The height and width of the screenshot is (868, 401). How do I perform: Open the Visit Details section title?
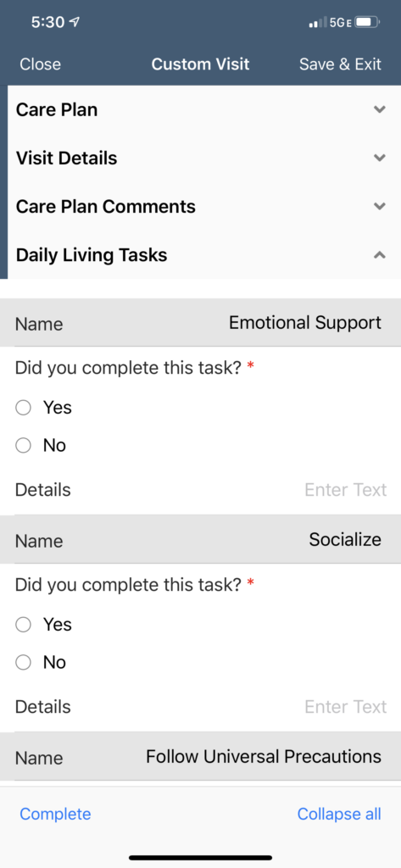click(x=66, y=159)
